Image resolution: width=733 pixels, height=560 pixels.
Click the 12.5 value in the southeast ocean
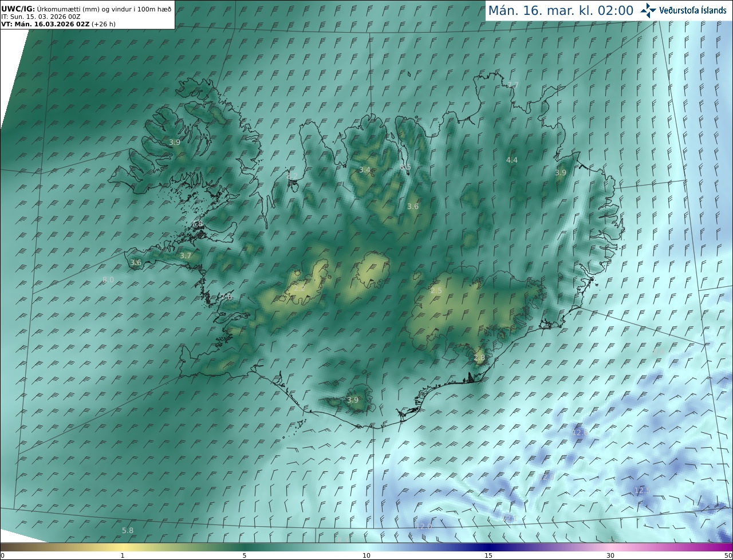pyautogui.click(x=642, y=490)
